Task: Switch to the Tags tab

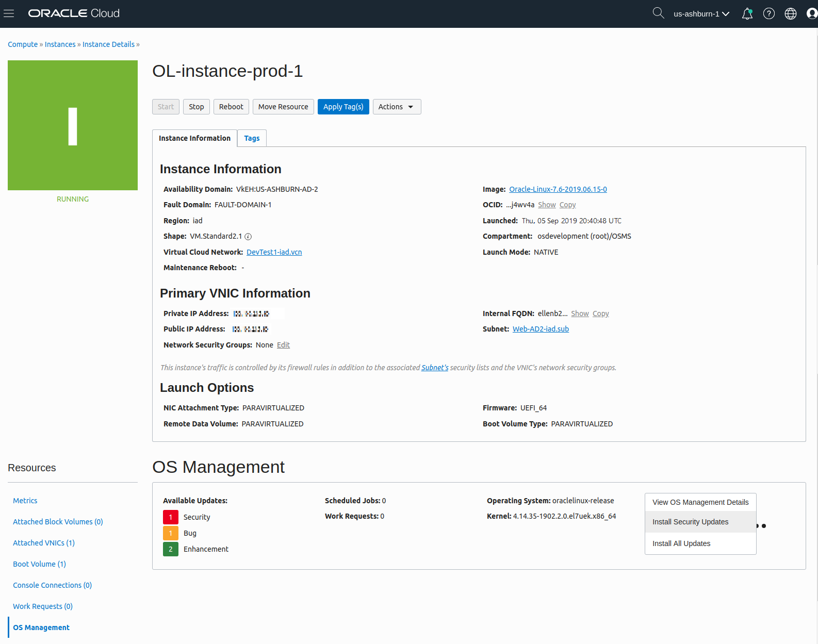Action: pyautogui.click(x=252, y=138)
